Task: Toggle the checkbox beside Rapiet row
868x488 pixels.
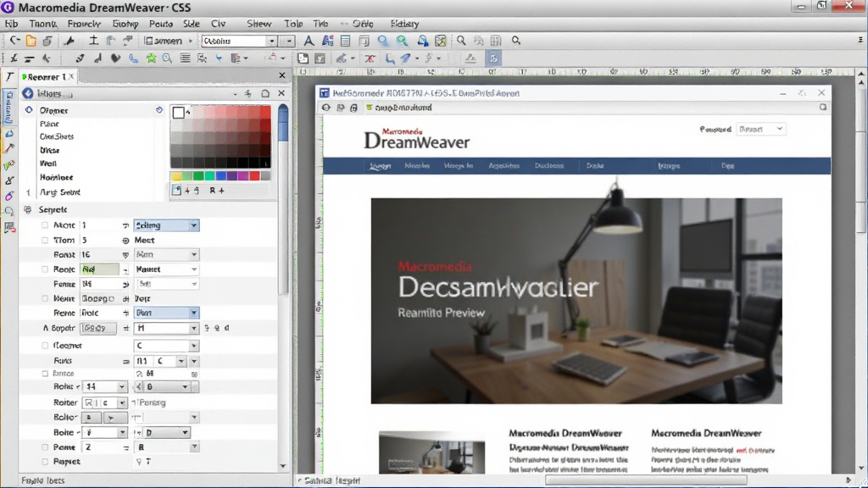Action: click(x=45, y=462)
